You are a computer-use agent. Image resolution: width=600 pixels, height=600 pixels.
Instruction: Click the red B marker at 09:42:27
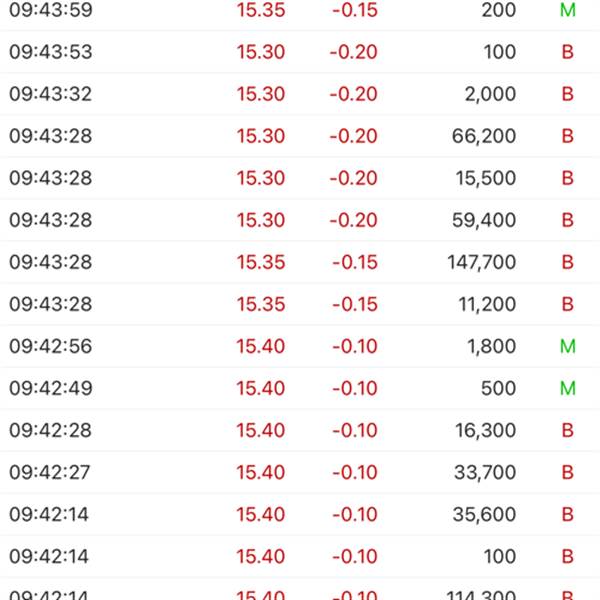(567, 472)
